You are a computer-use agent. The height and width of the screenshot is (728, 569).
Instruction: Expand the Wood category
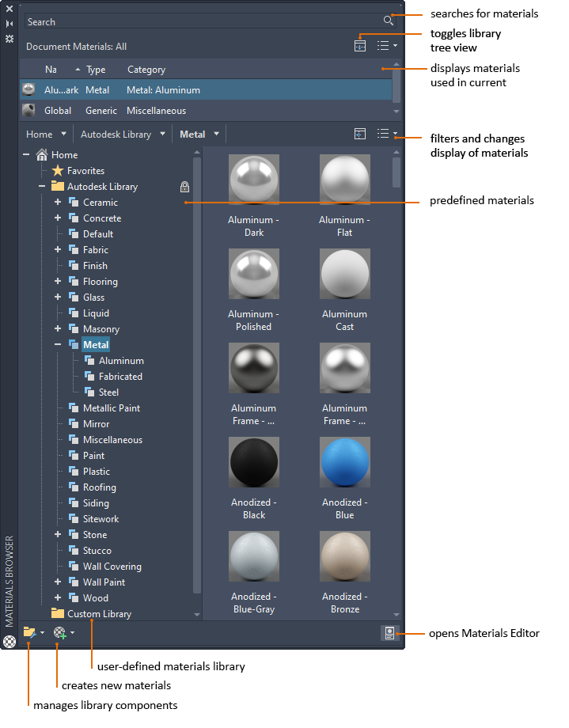[58, 597]
